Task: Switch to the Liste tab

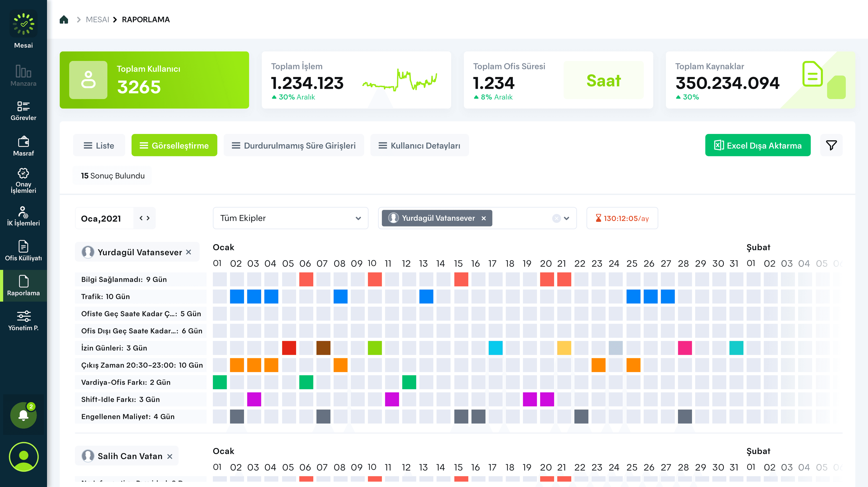Action: point(99,145)
